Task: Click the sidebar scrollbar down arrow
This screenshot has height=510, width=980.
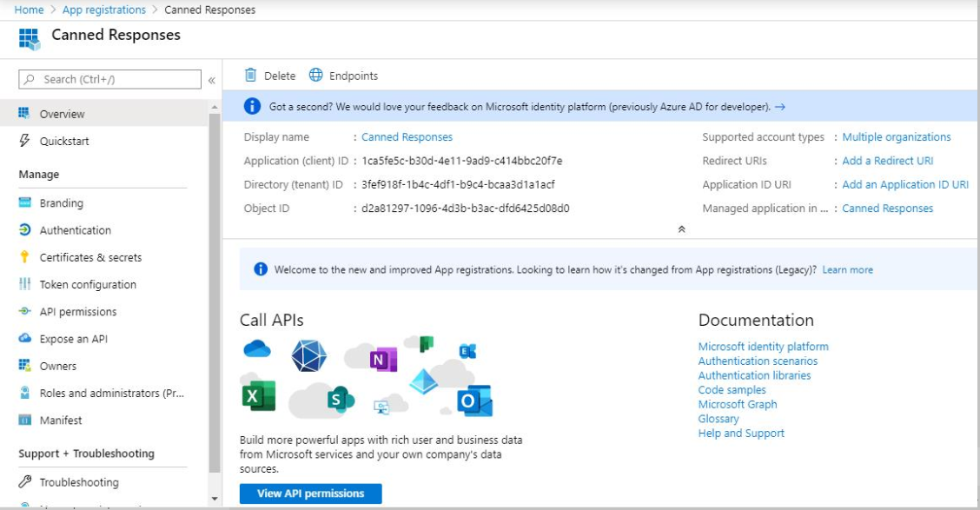Action: coord(215,499)
